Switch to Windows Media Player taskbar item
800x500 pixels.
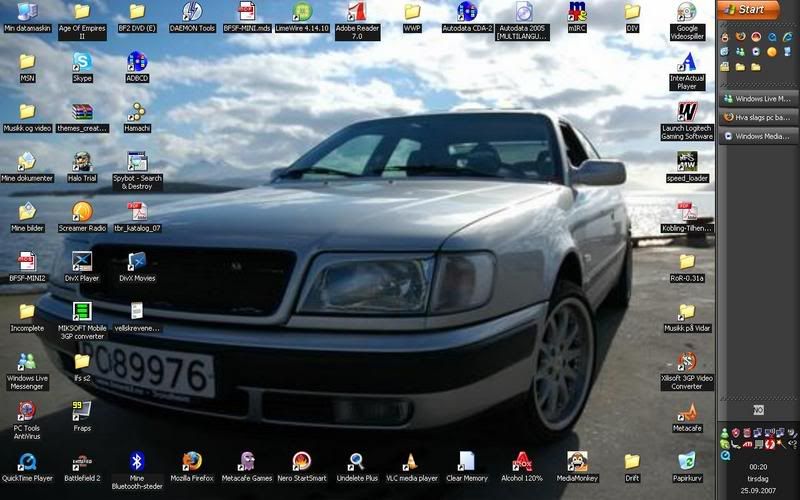click(758, 136)
